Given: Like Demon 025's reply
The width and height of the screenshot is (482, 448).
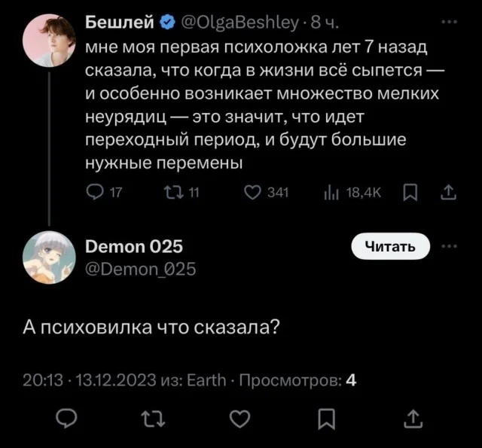Looking at the screenshot, I should pos(237,416).
